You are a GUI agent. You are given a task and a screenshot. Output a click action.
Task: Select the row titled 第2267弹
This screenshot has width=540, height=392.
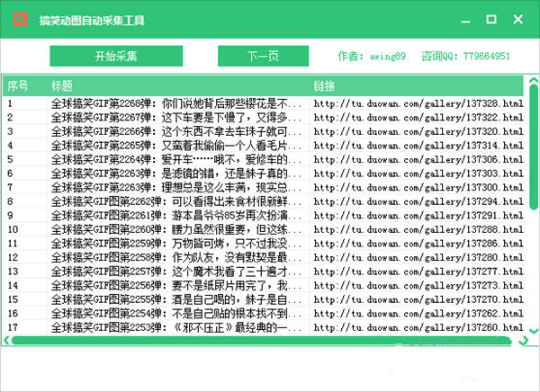[x=264, y=118]
